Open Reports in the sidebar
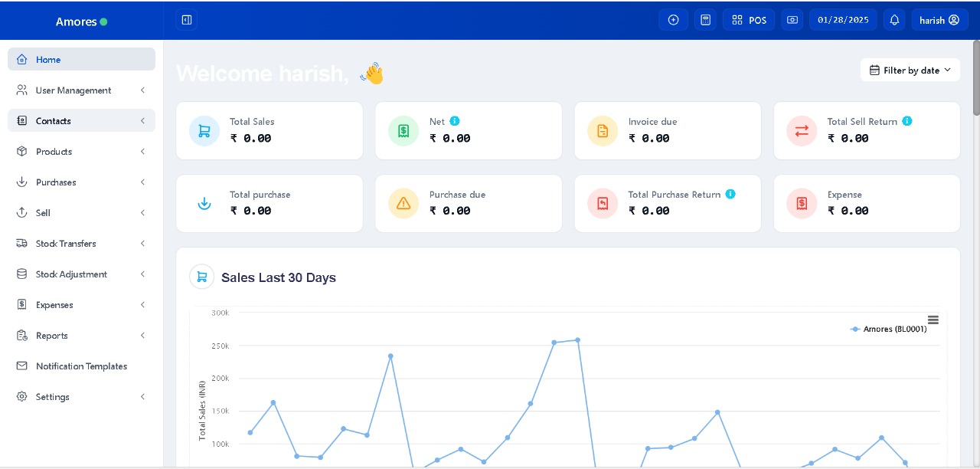 point(81,335)
